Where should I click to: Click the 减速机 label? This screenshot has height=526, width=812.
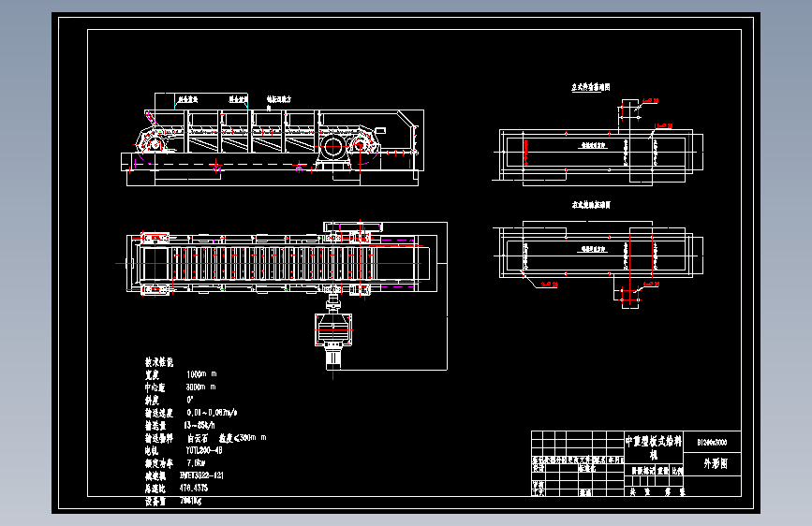pos(155,475)
